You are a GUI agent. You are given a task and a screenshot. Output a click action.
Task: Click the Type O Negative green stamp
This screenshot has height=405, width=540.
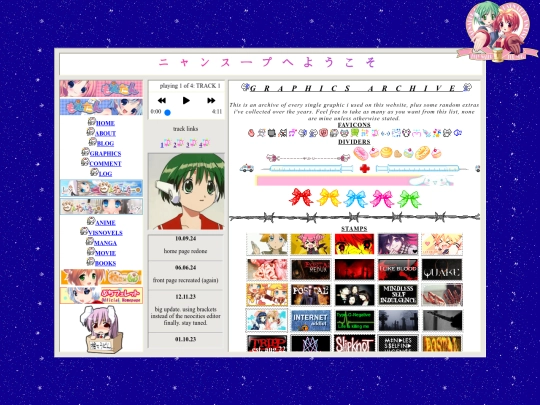[354, 321]
